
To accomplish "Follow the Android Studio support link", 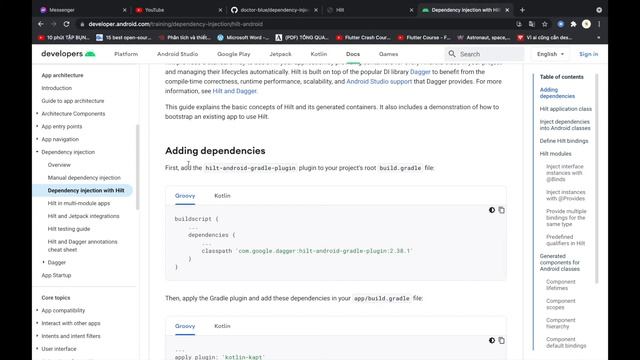I will tap(379, 82).
